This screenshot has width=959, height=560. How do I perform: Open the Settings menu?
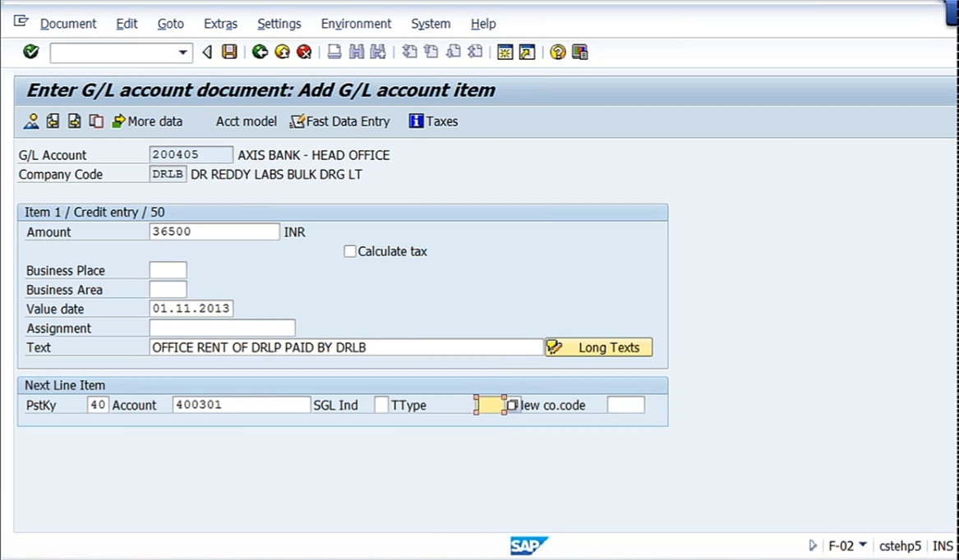point(279,24)
